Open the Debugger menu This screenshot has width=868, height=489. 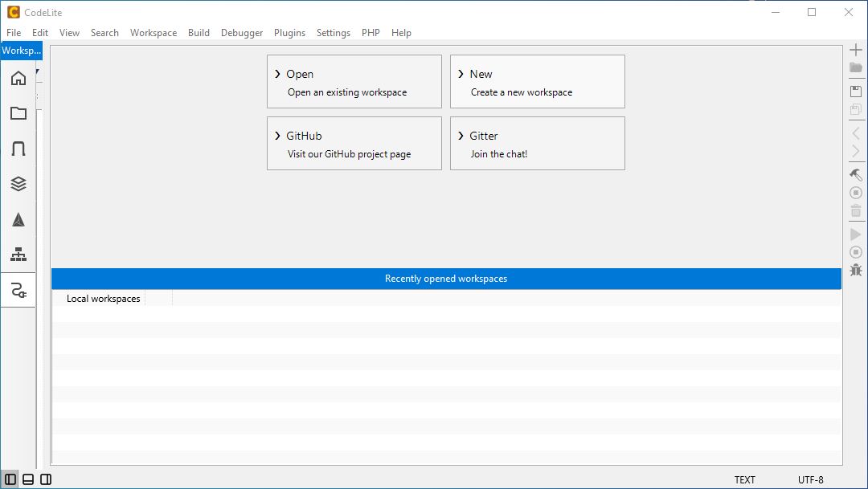[242, 33]
